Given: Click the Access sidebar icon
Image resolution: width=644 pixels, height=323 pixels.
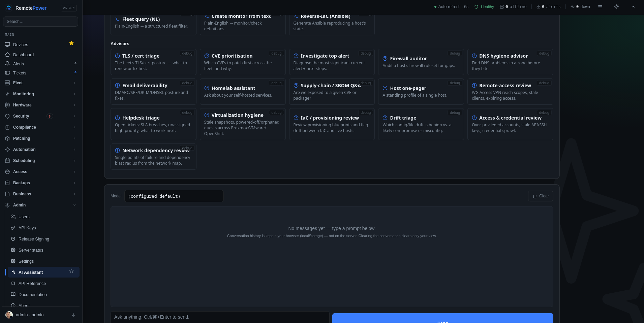Looking at the screenshot, I should 7,172.
